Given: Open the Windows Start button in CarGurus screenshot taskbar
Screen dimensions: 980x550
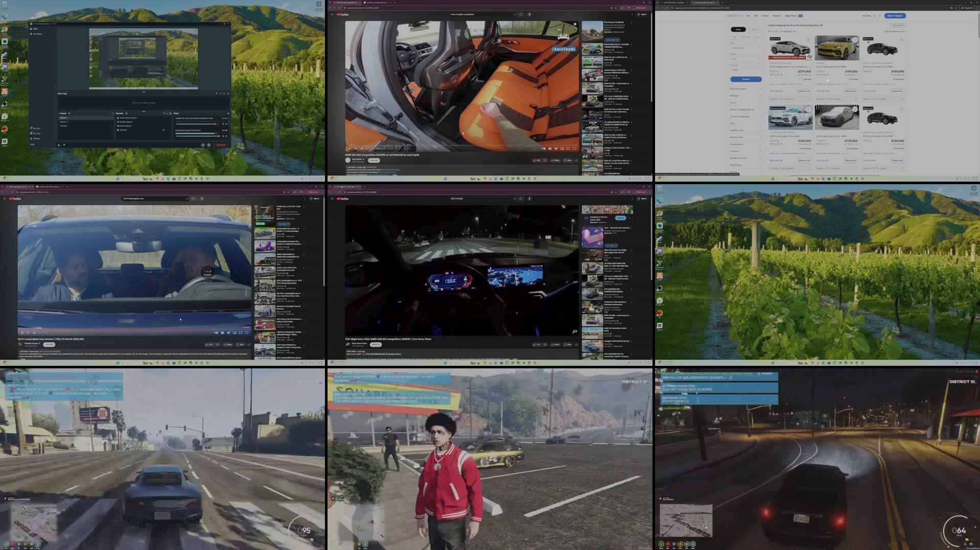Looking at the screenshot, I should (773, 179).
